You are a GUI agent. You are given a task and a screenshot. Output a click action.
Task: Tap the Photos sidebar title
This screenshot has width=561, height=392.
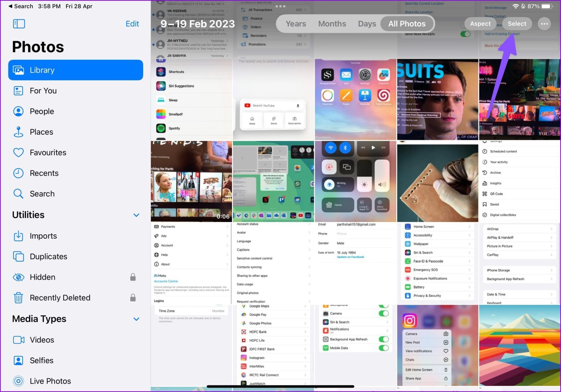(x=38, y=47)
